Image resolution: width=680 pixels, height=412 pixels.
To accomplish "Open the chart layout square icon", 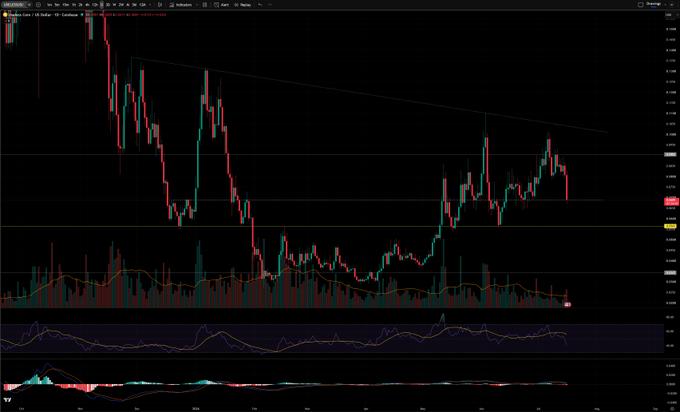I will point(641,5).
